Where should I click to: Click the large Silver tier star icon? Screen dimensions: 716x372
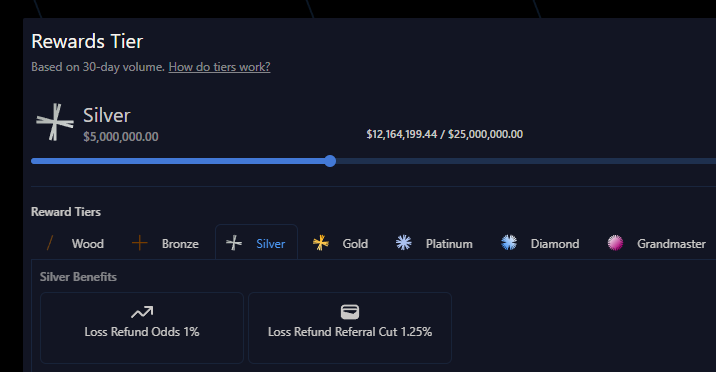click(x=55, y=122)
